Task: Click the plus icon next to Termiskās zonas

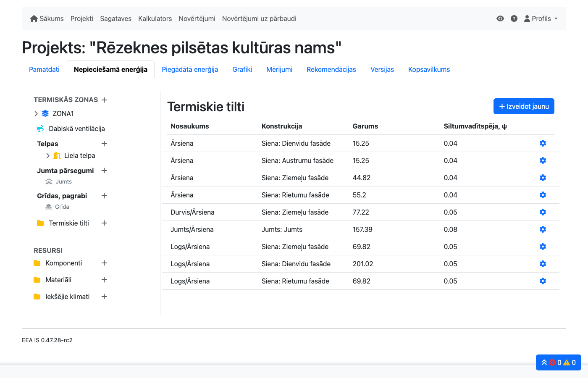Action: pos(105,100)
